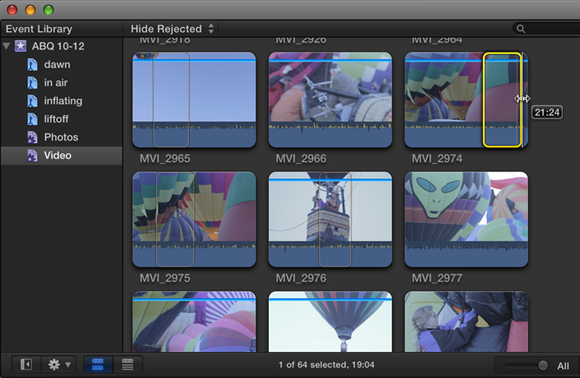Image resolution: width=580 pixels, height=378 pixels.
Task: Select the ABQ 10-12 event star icon
Action: (x=20, y=46)
